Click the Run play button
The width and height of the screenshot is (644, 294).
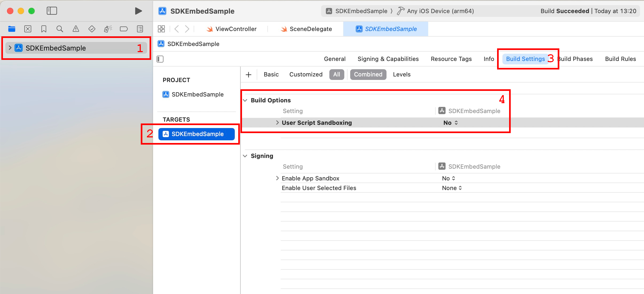click(x=138, y=11)
